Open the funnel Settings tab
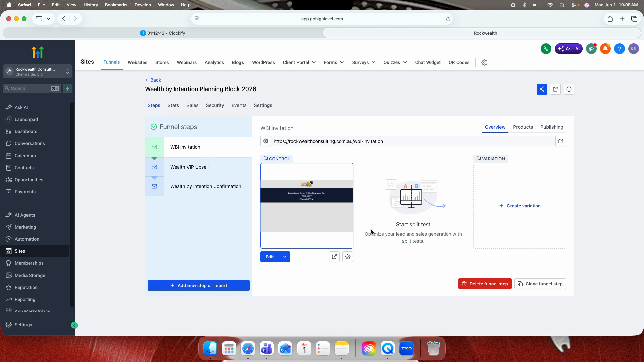644x362 pixels. click(x=263, y=105)
